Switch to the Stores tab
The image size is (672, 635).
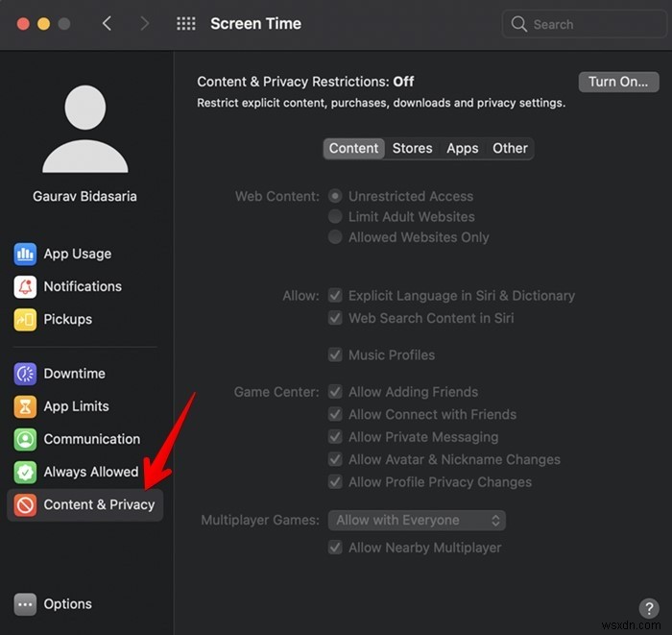(412, 148)
